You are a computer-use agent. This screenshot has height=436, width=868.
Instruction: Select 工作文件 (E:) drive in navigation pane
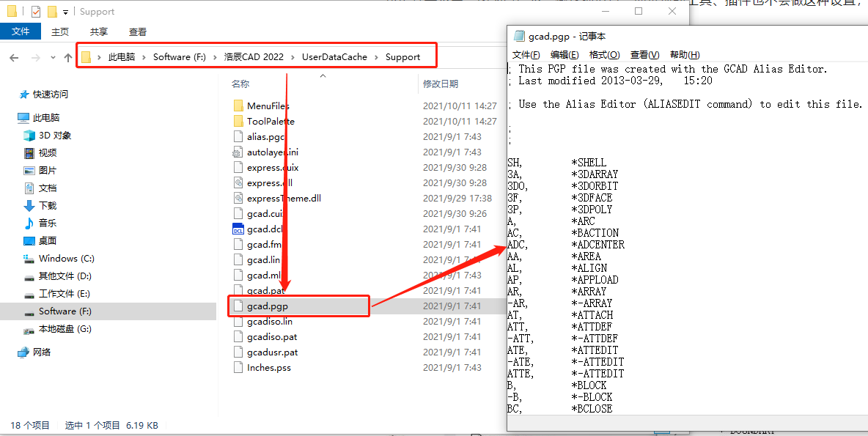click(x=65, y=293)
